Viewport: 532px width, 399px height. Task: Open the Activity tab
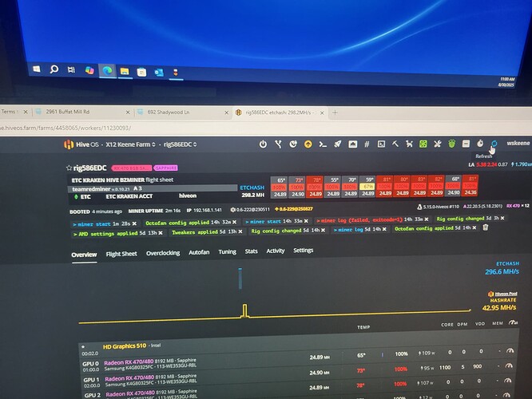coord(276,251)
